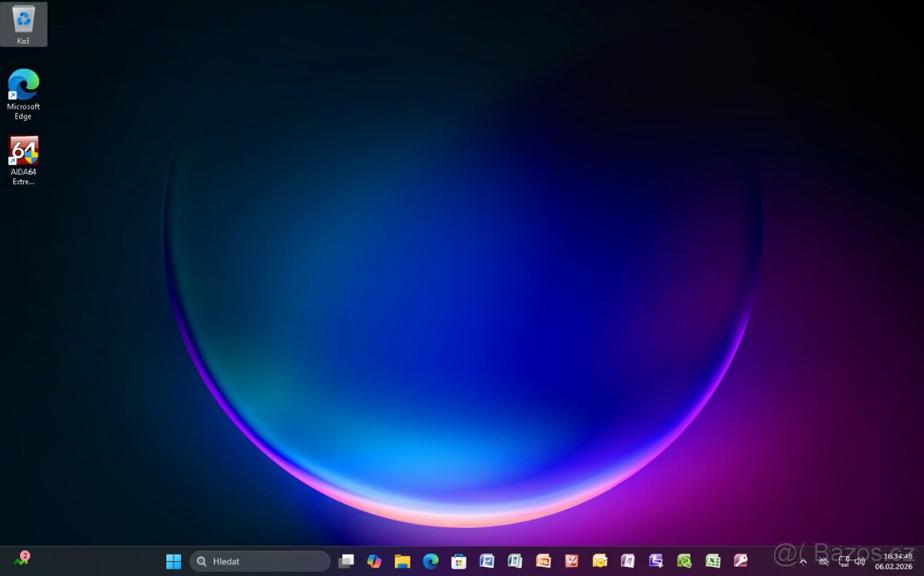Open the Koš recycle bin desktop icon
924x576 pixels.
pos(23,23)
